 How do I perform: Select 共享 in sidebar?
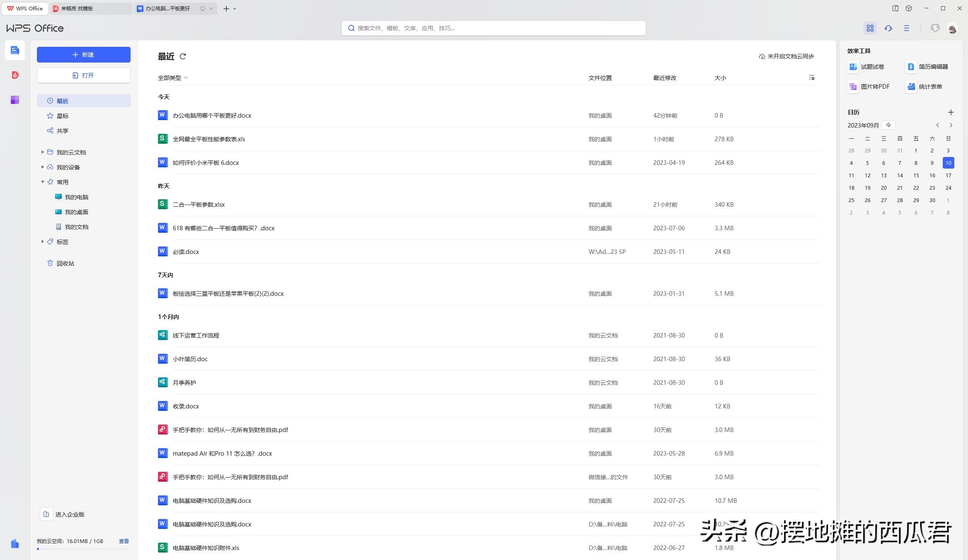click(84, 130)
